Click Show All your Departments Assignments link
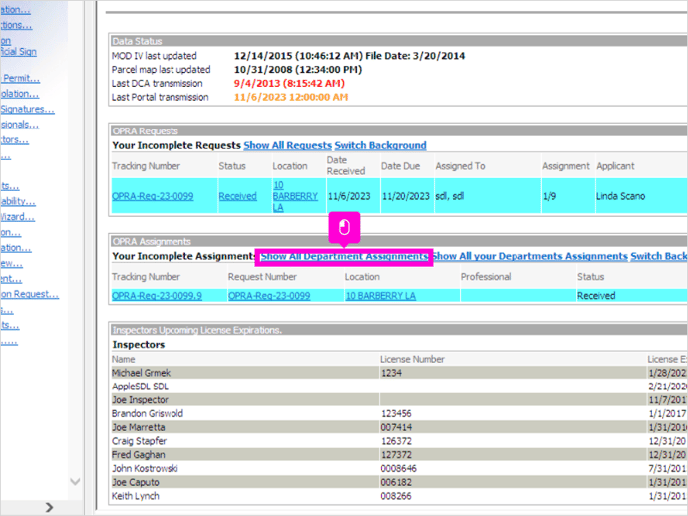This screenshot has height=516, width=688. pos(530,256)
